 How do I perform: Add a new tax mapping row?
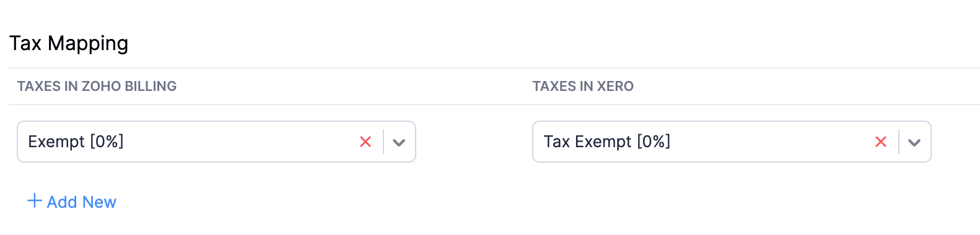pyautogui.click(x=72, y=202)
